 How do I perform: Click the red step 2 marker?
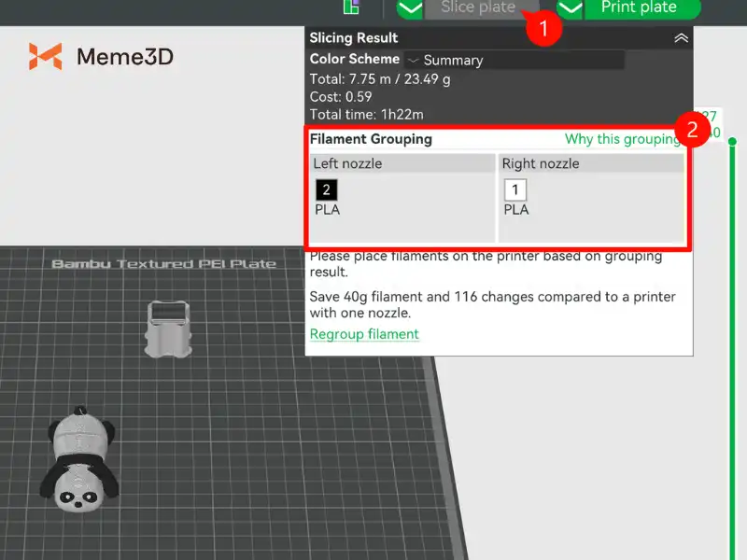[693, 130]
